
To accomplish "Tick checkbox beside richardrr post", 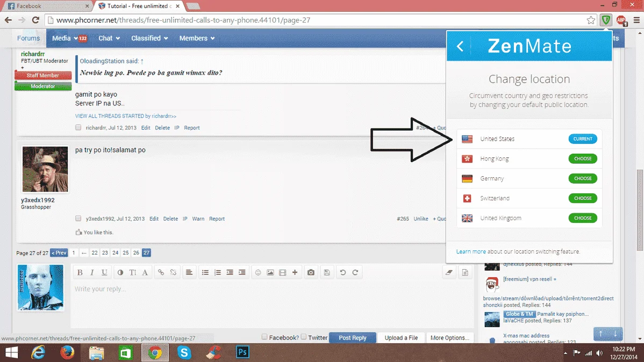I will (x=78, y=128).
